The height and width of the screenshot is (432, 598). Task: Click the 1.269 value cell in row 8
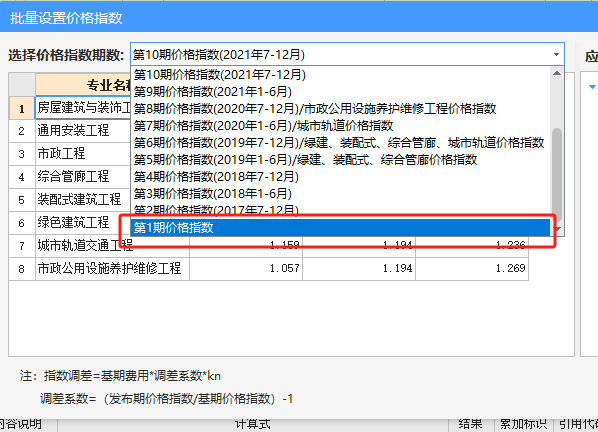pos(472,268)
